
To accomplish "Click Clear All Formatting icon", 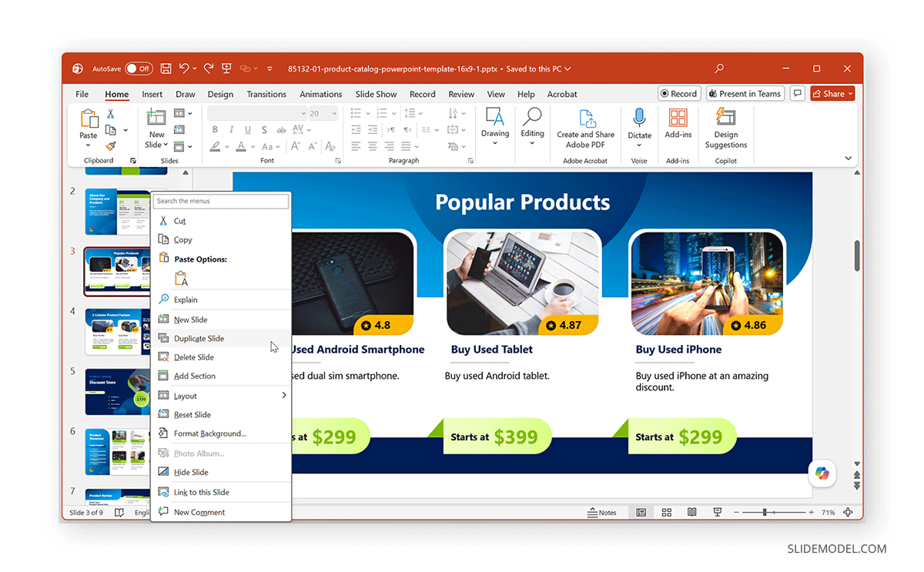I will pos(329,146).
